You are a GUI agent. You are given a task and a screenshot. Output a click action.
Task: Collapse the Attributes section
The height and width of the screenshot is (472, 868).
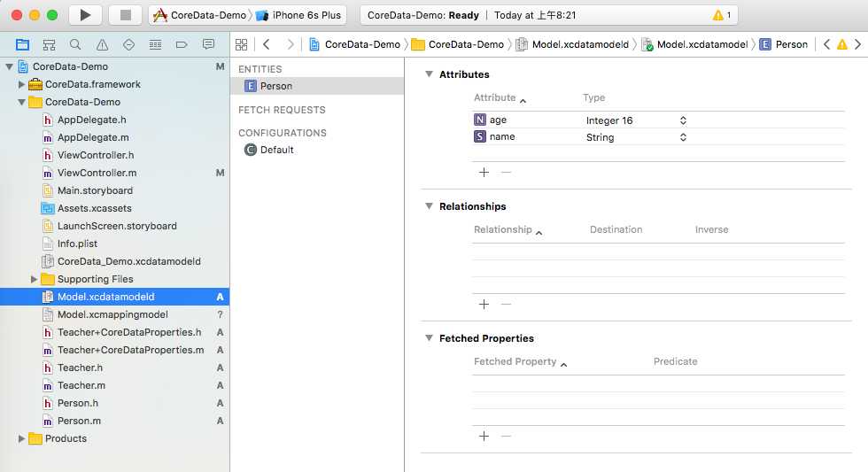pos(429,74)
